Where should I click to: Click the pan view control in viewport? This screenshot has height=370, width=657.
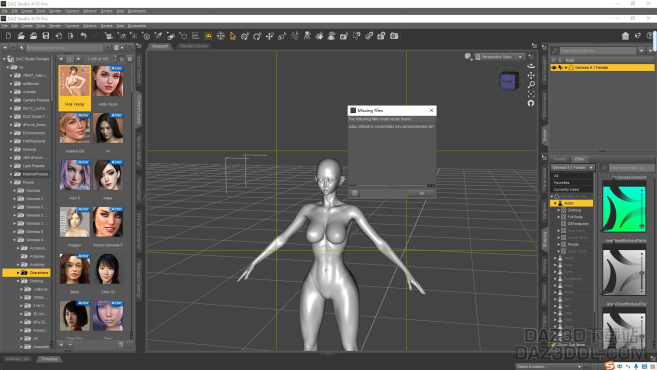[531, 75]
